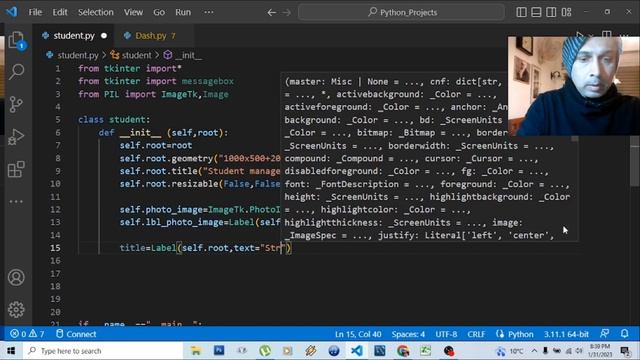The height and width of the screenshot is (360, 640).
Task: Open File Explorer from the taskbar
Action: point(196,351)
